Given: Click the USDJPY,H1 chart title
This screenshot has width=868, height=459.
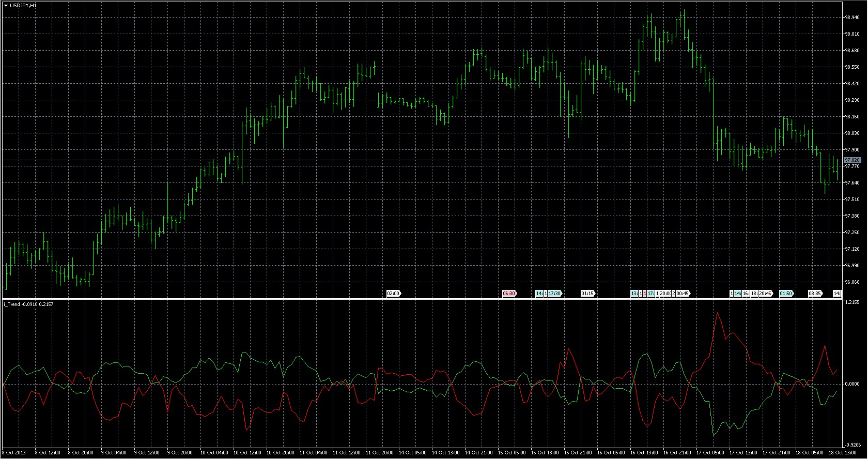Looking at the screenshot, I should [x=23, y=5].
